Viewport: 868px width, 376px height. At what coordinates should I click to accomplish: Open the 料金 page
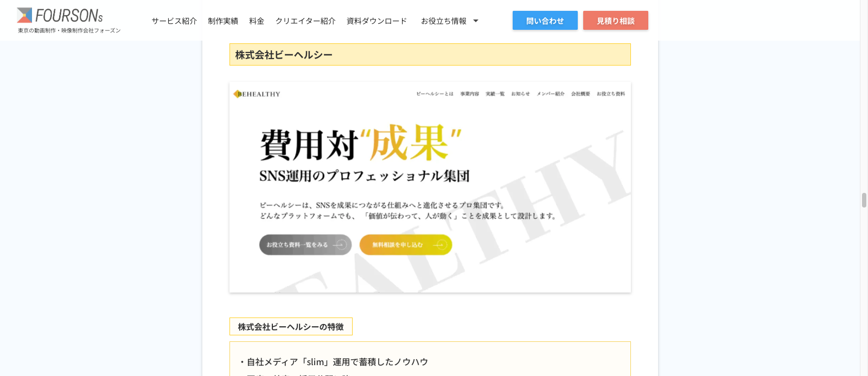pos(257,21)
